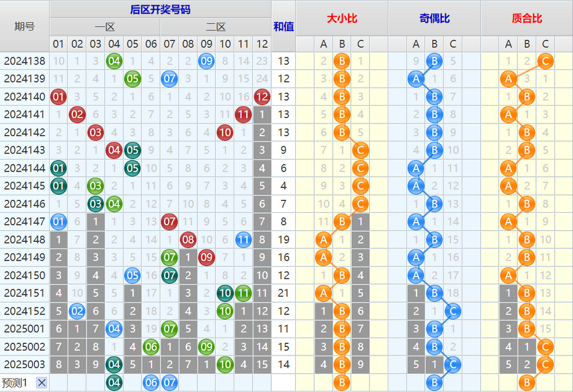Click the red 03 ball in row 2024142
This screenshot has width=573, height=392.
coord(95,133)
